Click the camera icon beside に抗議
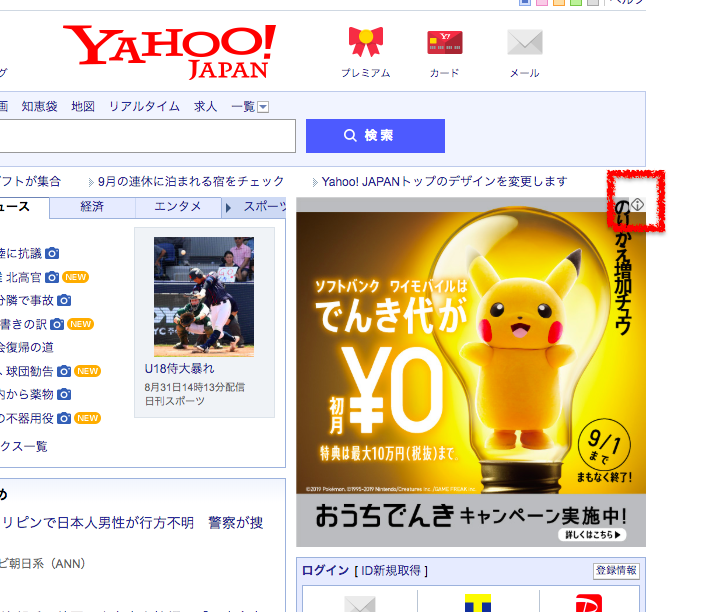This screenshot has width=723, height=612. tap(52, 253)
